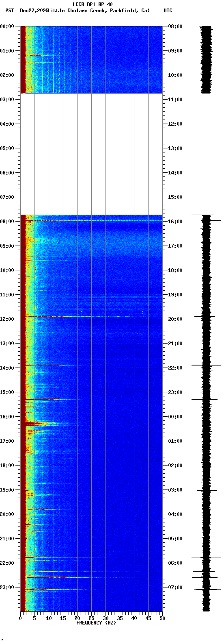The image size is (224, 644).
Task: Click the PST '12:00' time label
Action: tap(7, 319)
